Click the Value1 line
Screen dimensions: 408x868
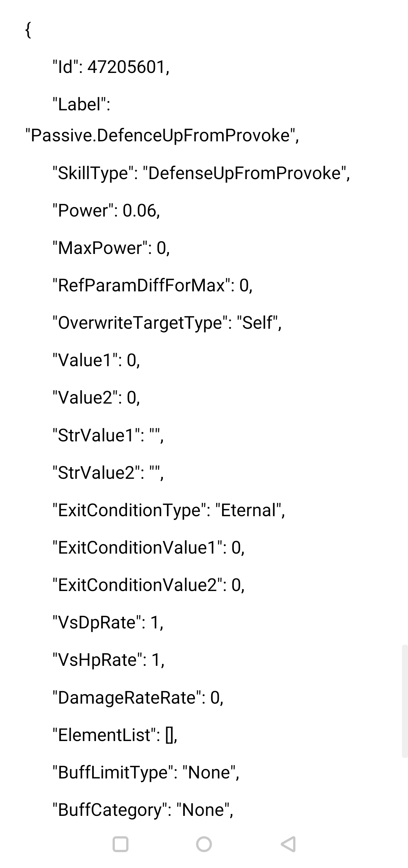point(96,360)
